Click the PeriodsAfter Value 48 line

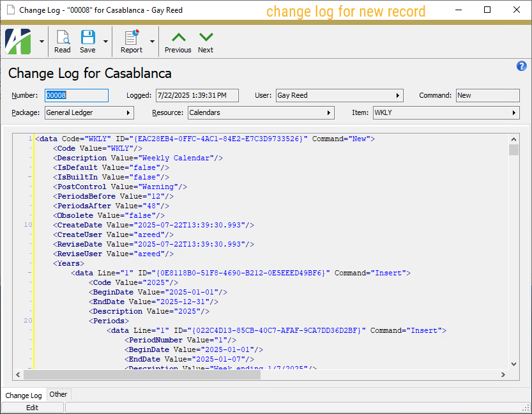click(111, 206)
